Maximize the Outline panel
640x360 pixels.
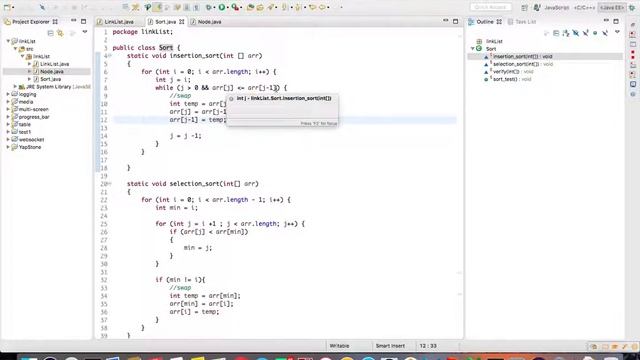click(616, 21)
